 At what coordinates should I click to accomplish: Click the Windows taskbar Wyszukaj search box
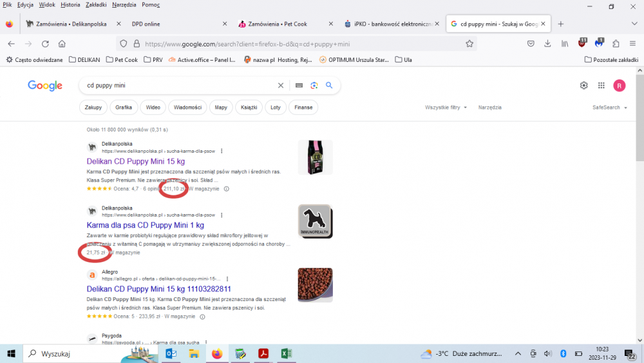pyautogui.click(x=90, y=353)
